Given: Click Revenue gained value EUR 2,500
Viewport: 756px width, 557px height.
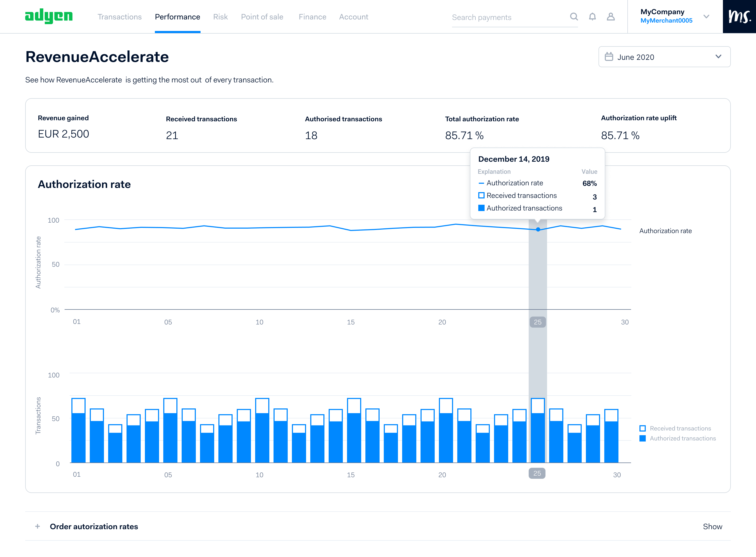Looking at the screenshot, I should (63, 134).
